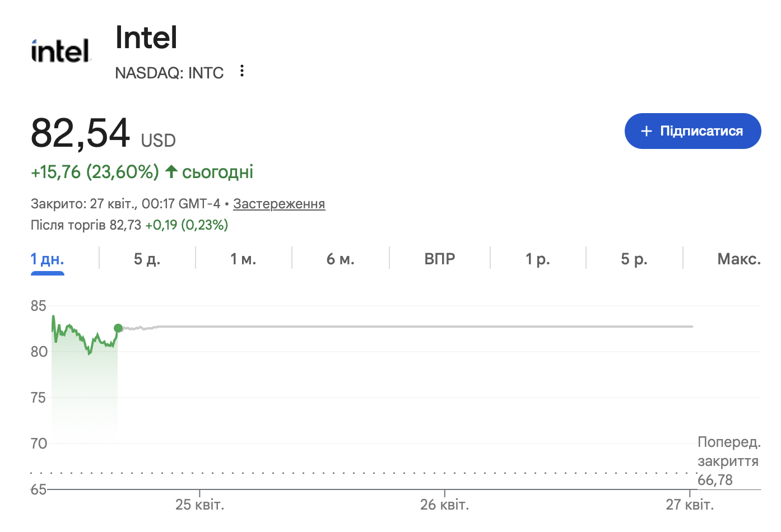Click the Intel company name heading

tap(146, 38)
